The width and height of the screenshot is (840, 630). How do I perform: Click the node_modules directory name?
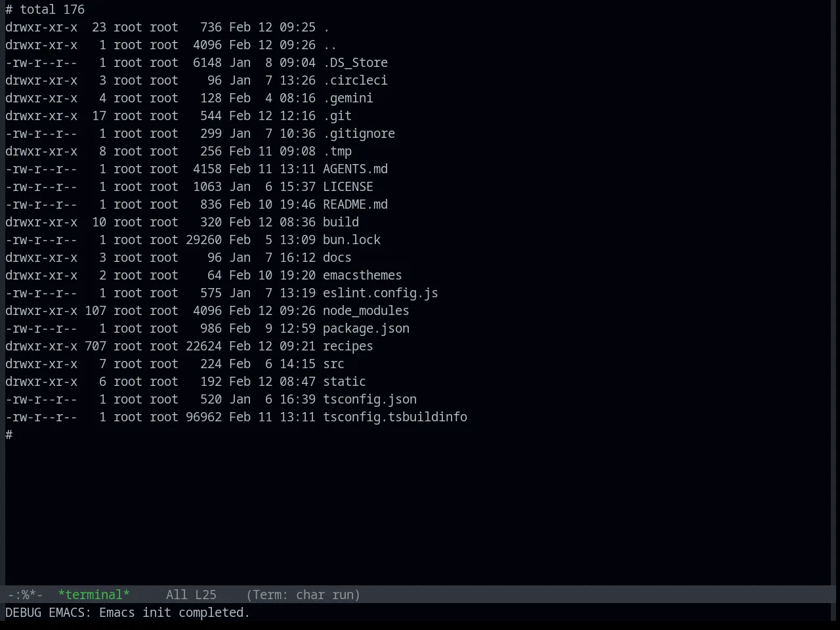(x=366, y=310)
